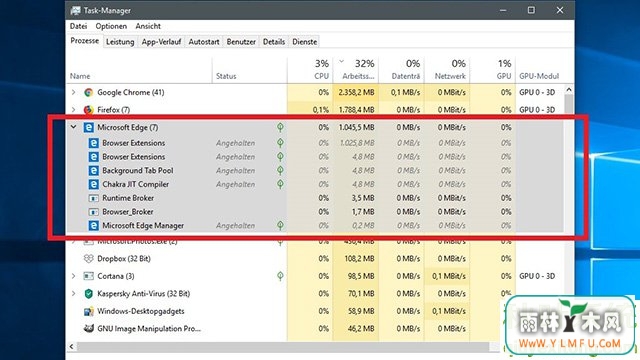Click the vertical scrollbar up arrow
The width and height of the screenshot is (640, 360).
569,89
